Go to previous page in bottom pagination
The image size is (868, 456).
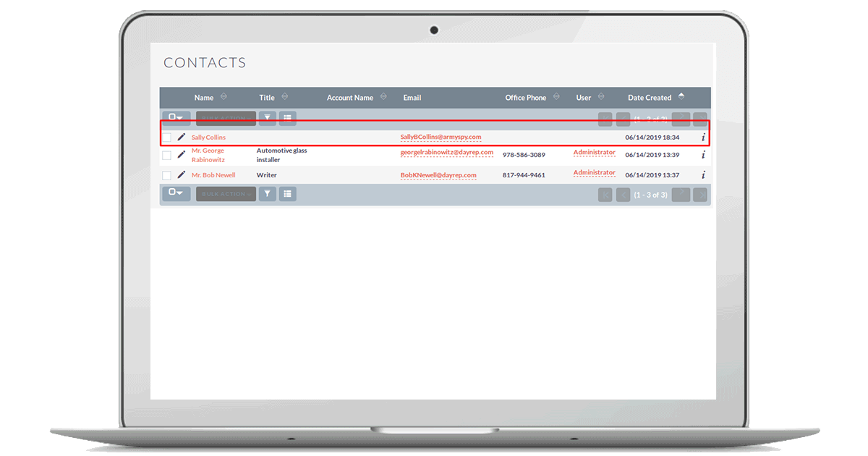(x=623, y=194)
